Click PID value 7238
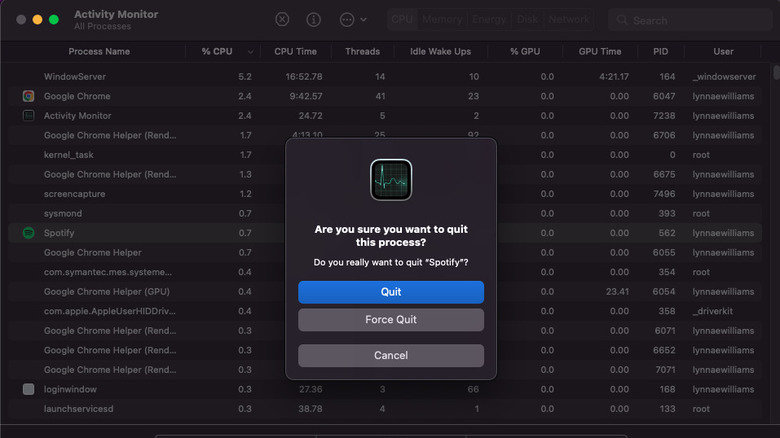 pos(664,115)
